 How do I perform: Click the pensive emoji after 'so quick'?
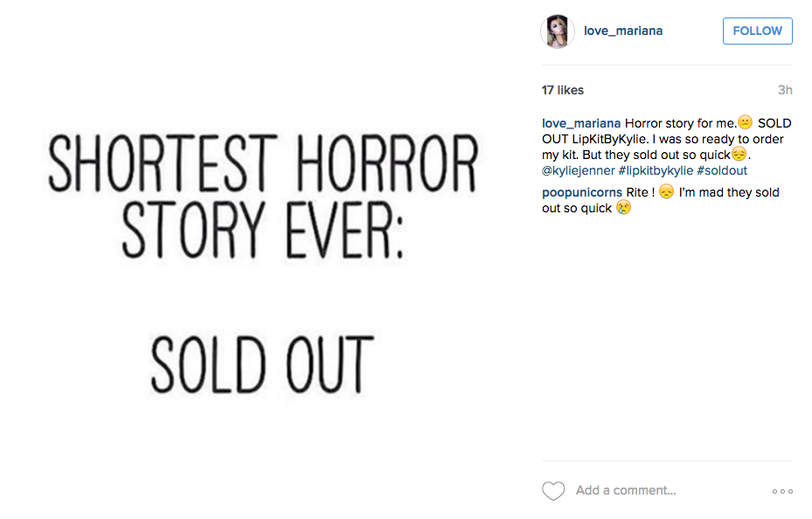pyautogui.click(x=739, y=155)
